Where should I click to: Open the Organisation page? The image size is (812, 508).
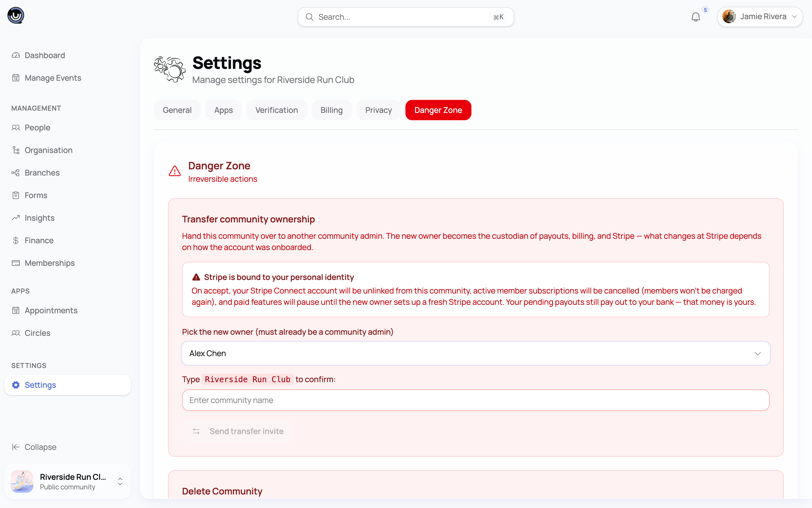click(67, 150)
